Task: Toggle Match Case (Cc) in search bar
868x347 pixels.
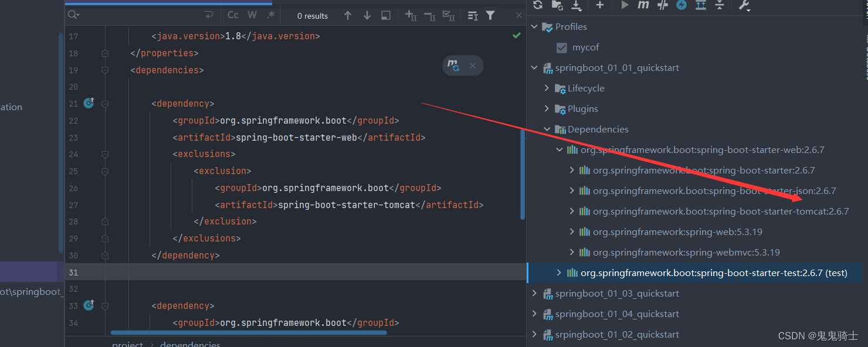Action: click(x=233, y=15)
